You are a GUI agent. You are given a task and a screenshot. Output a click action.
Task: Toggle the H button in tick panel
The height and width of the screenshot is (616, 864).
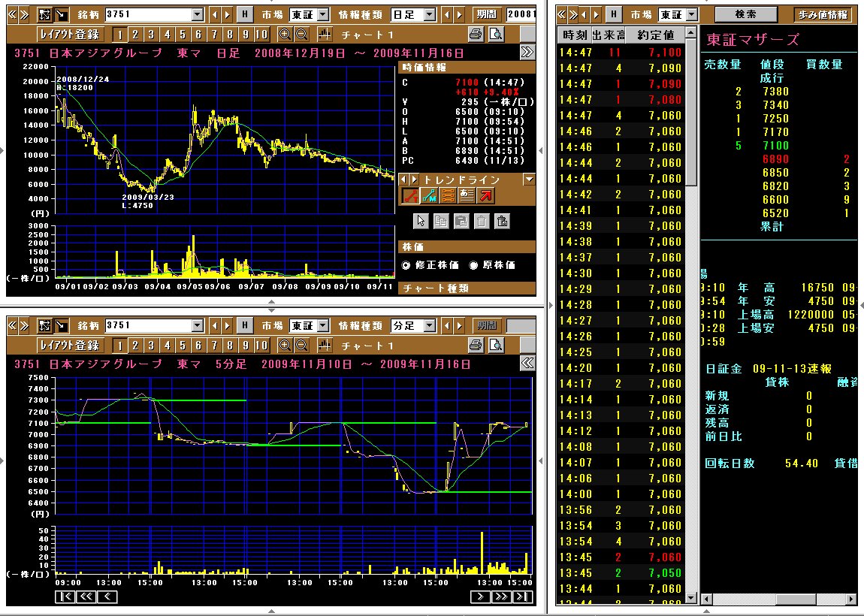coord(613,14)
